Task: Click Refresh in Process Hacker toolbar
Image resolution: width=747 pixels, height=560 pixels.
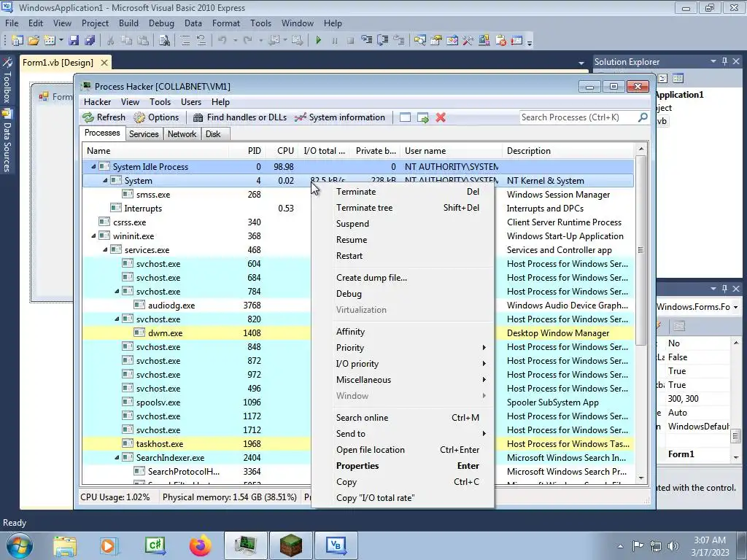Action: 104,117
